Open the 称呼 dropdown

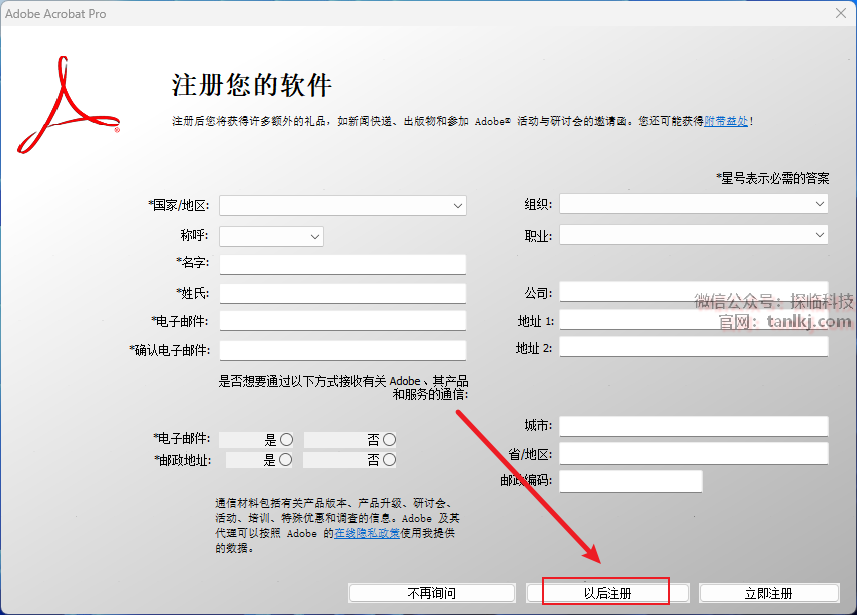271,237
